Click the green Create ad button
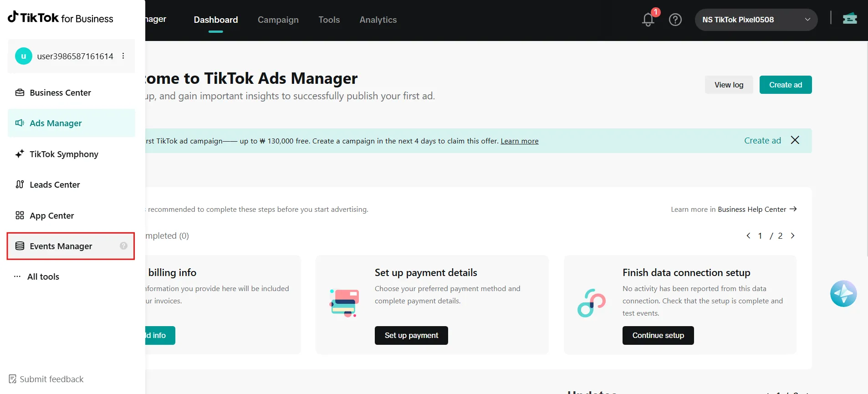 point(786,85)
